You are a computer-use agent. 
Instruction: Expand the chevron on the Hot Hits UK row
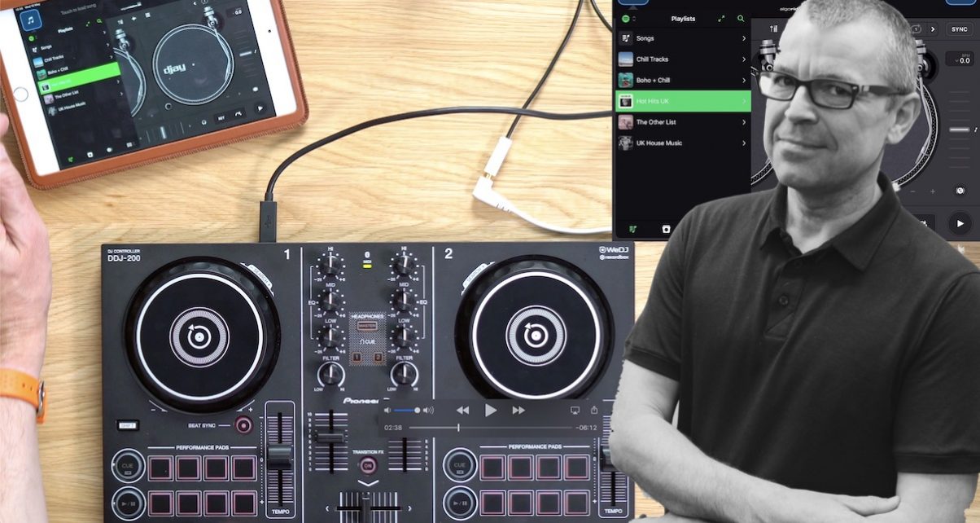tap(744, 101)
